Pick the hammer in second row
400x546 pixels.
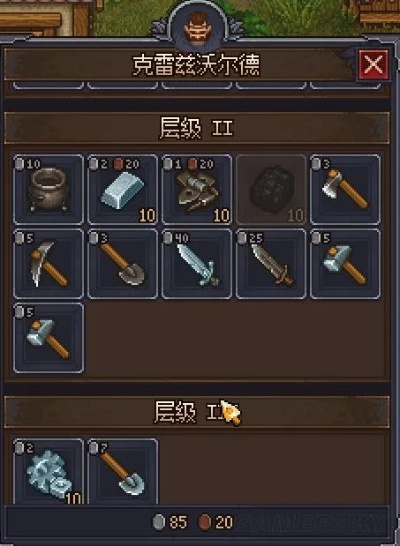(345, 264)
